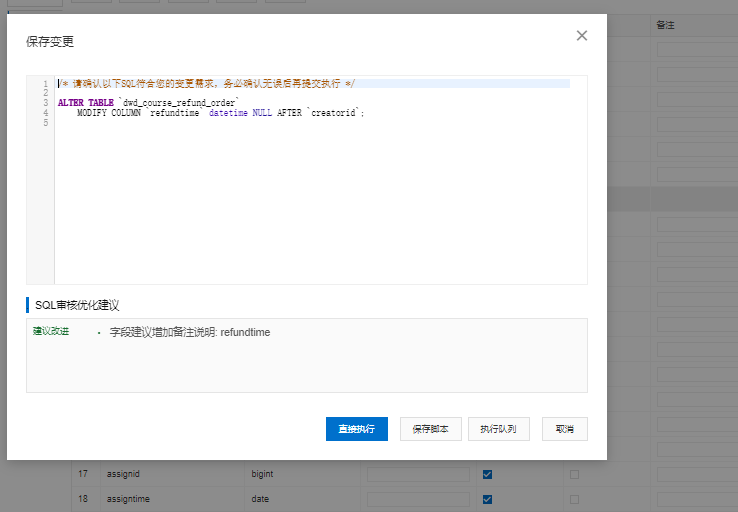Click the SQL审核优化建议 heading
The width and height of the screenshot is (738, 512).
pos(77,305)
